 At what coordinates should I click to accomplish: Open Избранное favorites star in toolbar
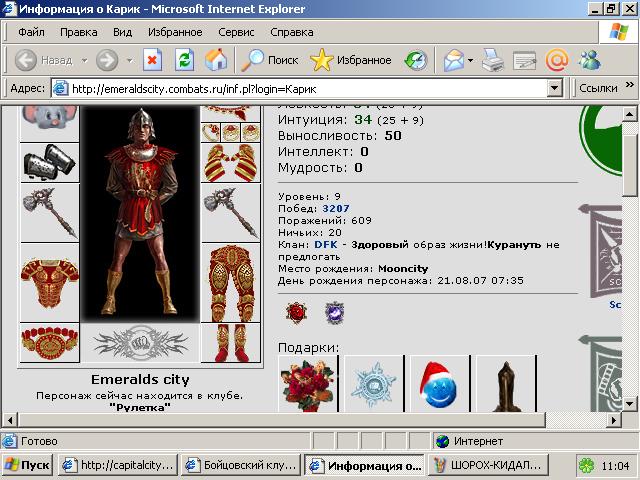click(x=351, y=60)
